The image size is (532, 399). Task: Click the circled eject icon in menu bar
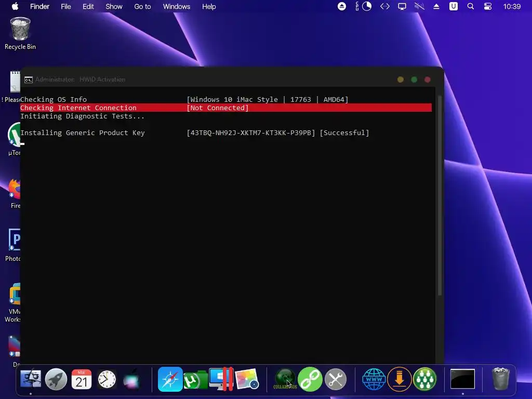coord(342,6)
